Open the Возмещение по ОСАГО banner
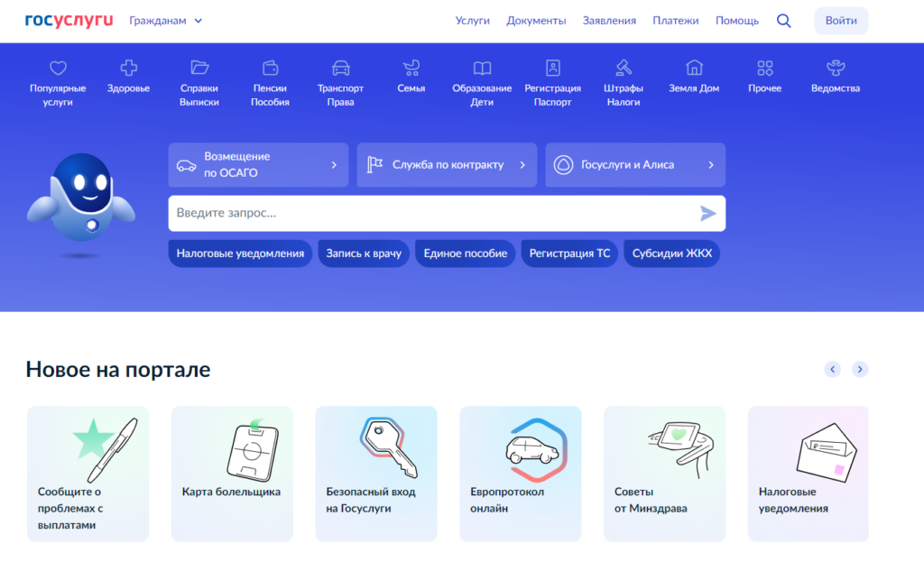 (258, 165)
